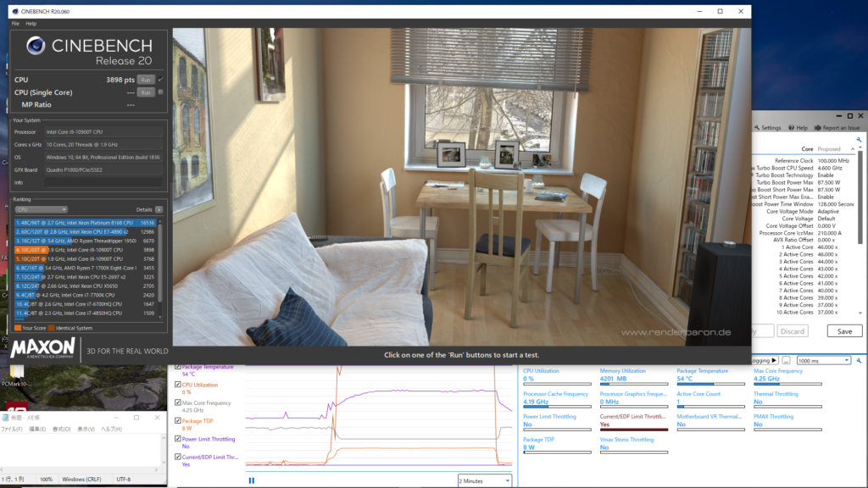This screenshot has height=488, width=868.
Task: Click the CPU Utilization monitor bar
Action: [557, 384]
